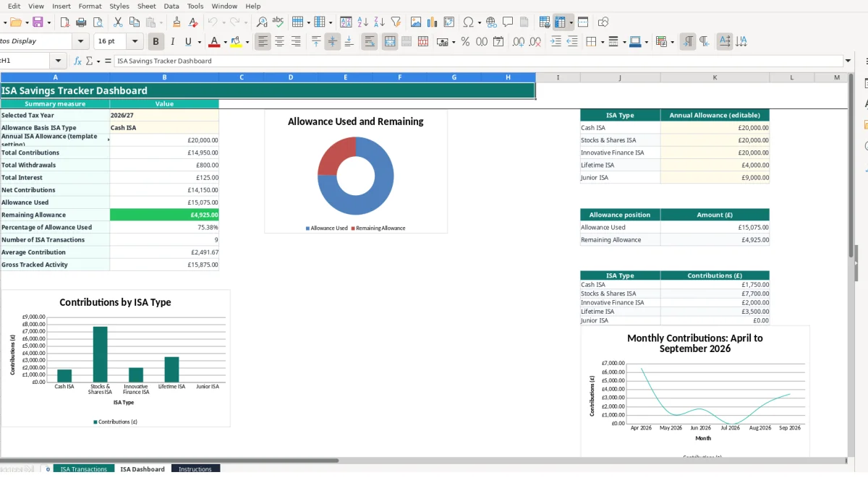Expand the formula bar

pyautogui.click(x=848, y=61)
